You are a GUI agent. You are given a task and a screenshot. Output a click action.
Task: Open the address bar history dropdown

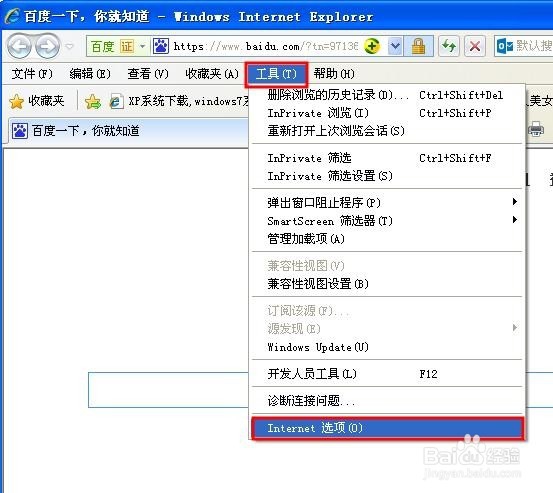pos(396,46)
